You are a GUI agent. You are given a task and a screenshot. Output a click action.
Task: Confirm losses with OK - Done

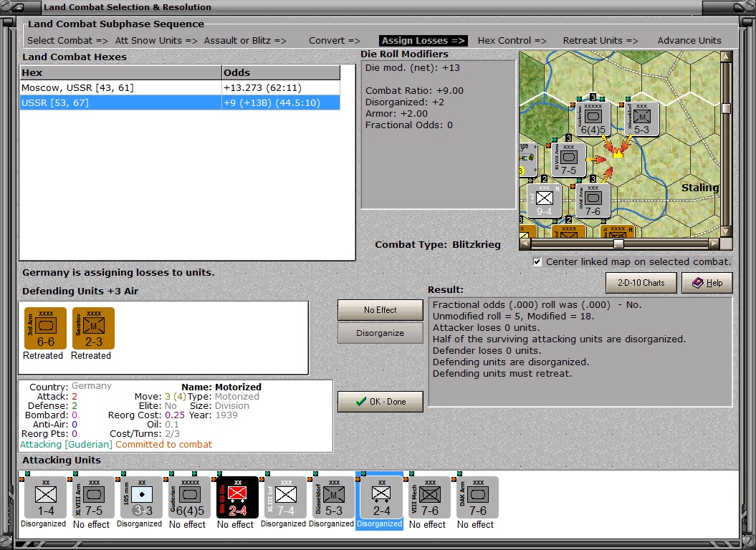pos(380,401)
